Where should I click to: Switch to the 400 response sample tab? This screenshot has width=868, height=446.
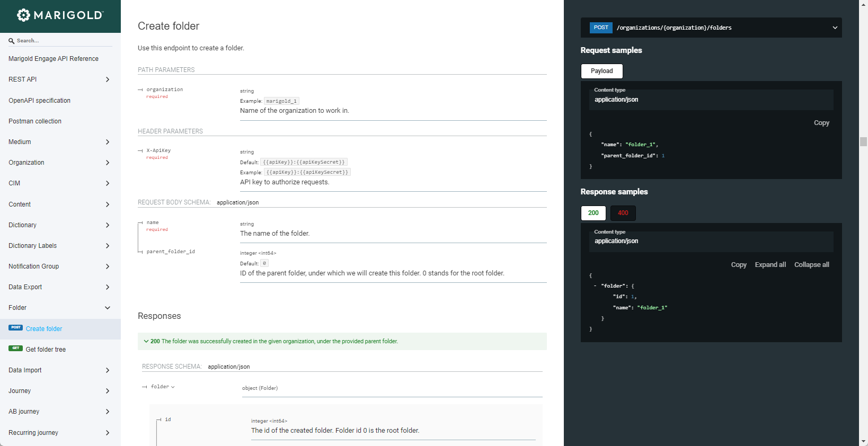623,213
